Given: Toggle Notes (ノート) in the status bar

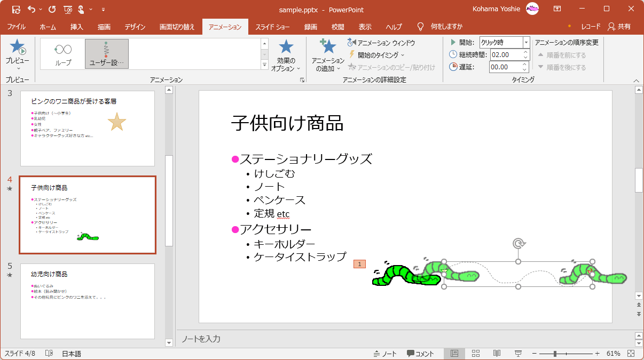Looking at the screenshot, I should (x=385, y=354).
